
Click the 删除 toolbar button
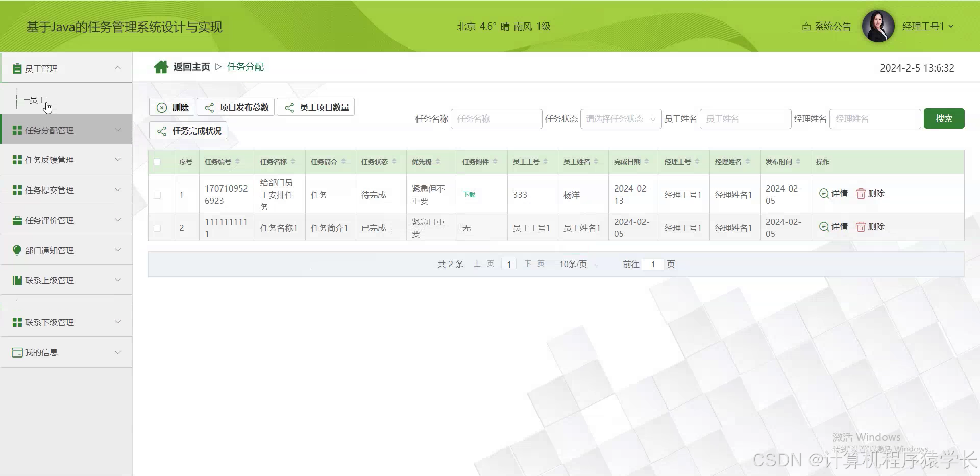point(172,107)
